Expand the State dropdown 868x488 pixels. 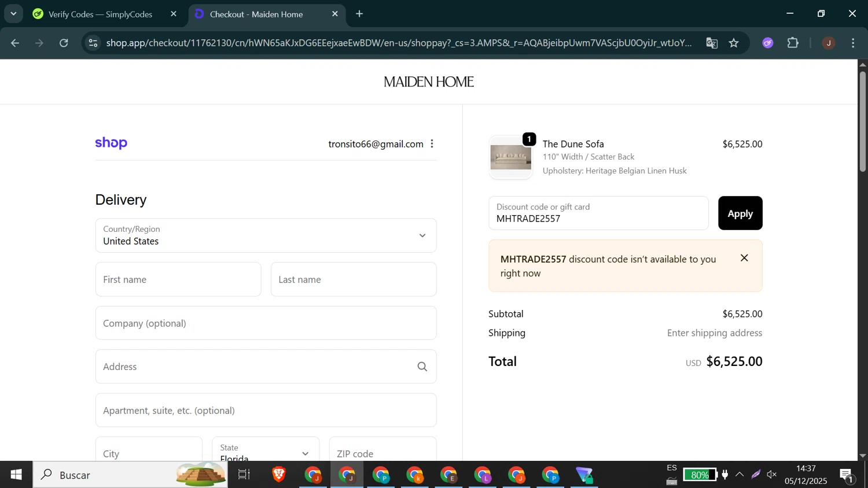[x=266, y=449]
